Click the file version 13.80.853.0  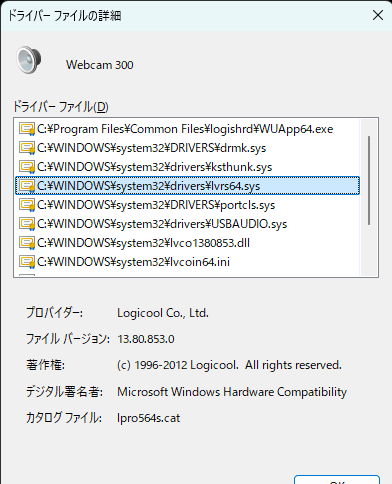(x=146, y=339)
